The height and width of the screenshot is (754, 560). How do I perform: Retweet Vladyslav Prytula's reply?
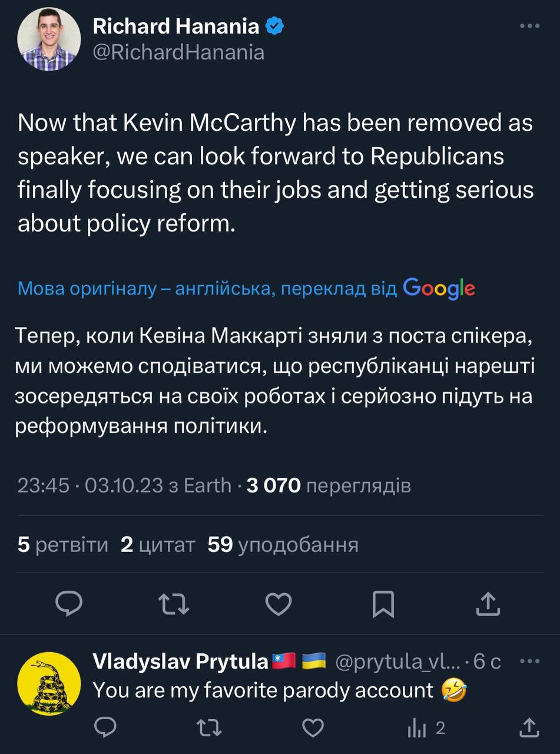[209, 728]
